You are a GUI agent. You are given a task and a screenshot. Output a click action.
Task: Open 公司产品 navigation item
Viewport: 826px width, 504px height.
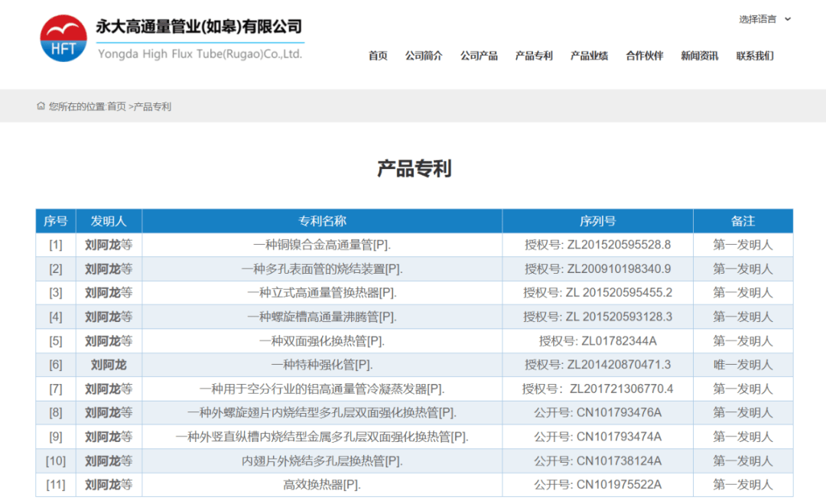tap(479, 56)
